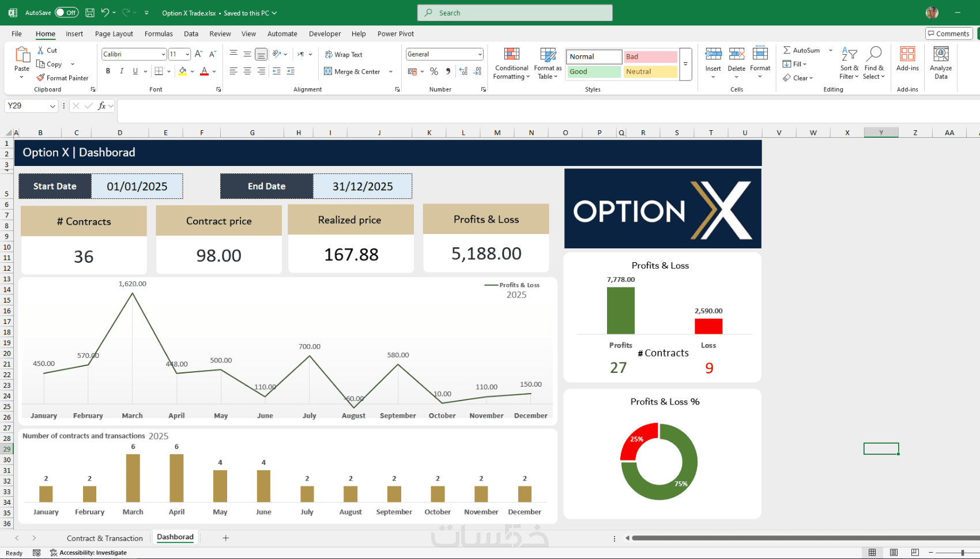Switch to Page Layout view in status bar
This screenshot has width=980, height=559.
pyautogui.click(x=894, y=553)
